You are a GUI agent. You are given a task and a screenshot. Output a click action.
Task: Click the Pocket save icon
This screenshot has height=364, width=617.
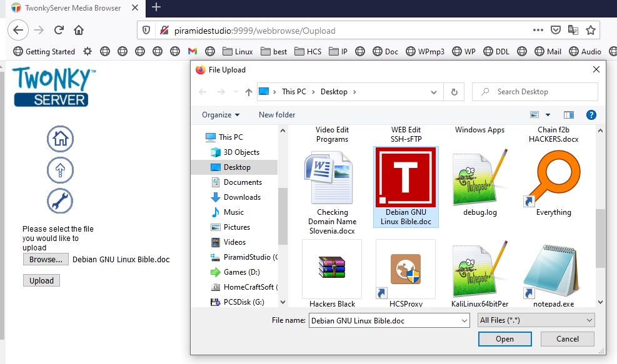click(556, 30)
